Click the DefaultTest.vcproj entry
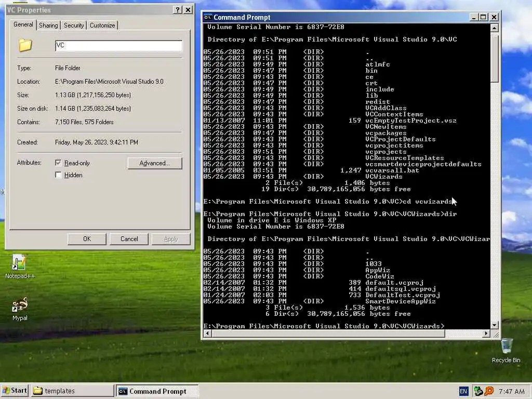This screenshot has width=532, height=399. [x=403, y=295]
